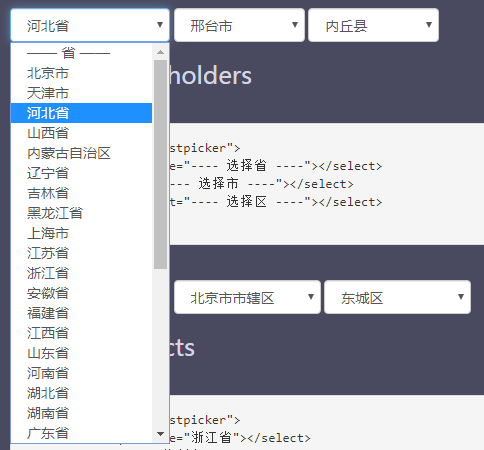This screenshot has height=450, width=484.
Task: Click 河南省 in the province list
Action: (x=81, y=373)
